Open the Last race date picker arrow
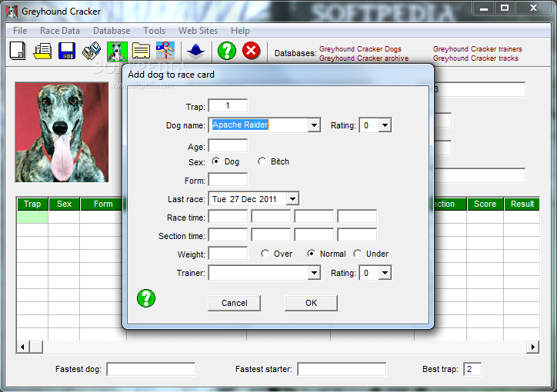 click(x=292, y=199)
